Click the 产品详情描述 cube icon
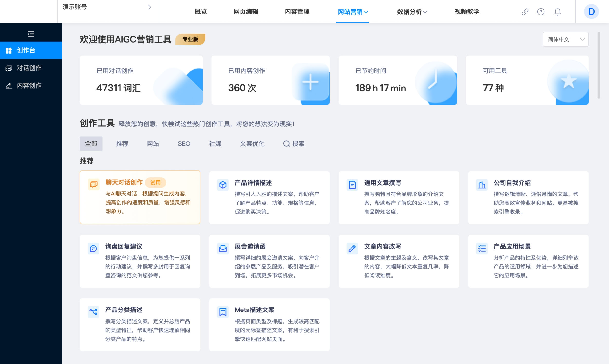Screen dimensions: 609x364 [223, 185]
